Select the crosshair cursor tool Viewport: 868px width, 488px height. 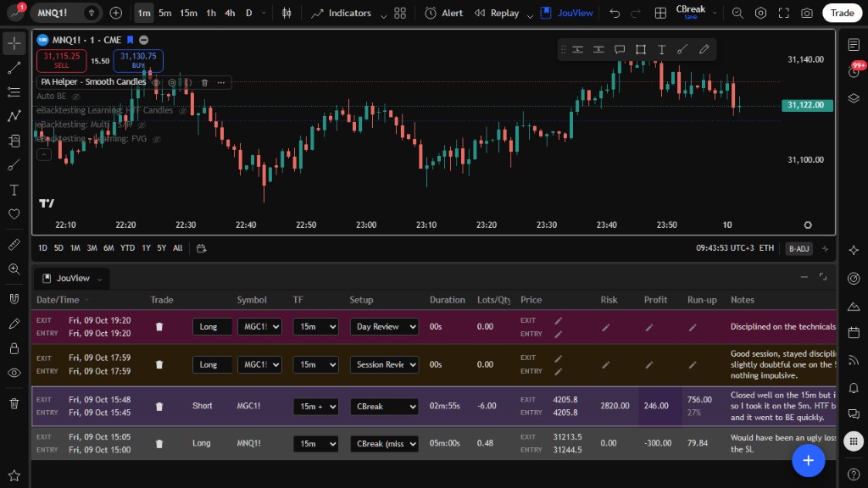tap(14, 43)
